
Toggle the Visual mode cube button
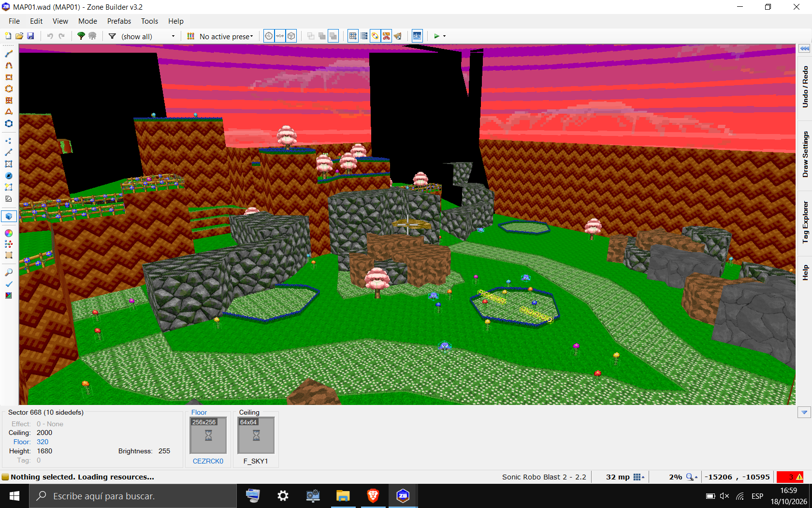[9, 216]
